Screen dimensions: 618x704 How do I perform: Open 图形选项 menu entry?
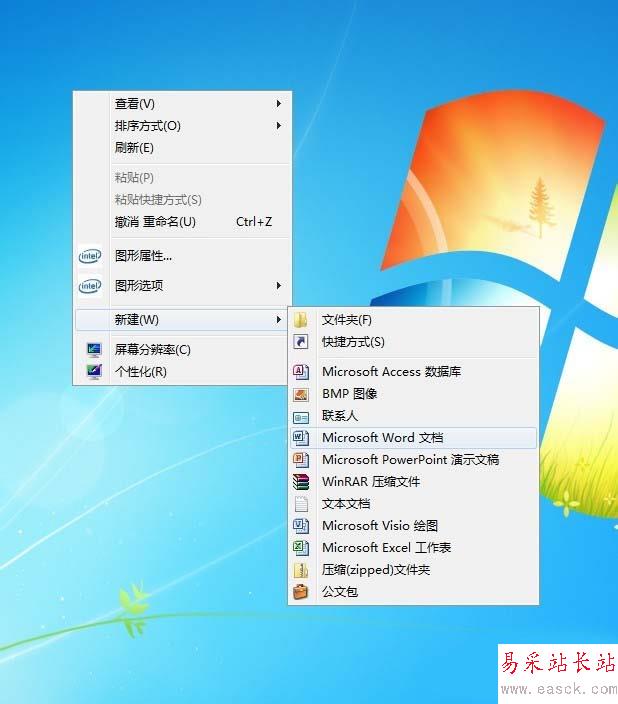pyautogui.click(x=182, y=286)
